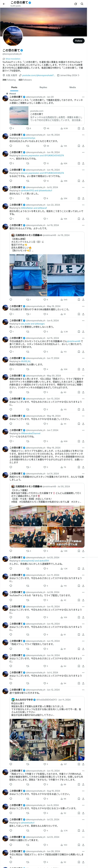The image size is (98, 868).
Task: Click the Grok icon beside search
Action: [75, 4]
